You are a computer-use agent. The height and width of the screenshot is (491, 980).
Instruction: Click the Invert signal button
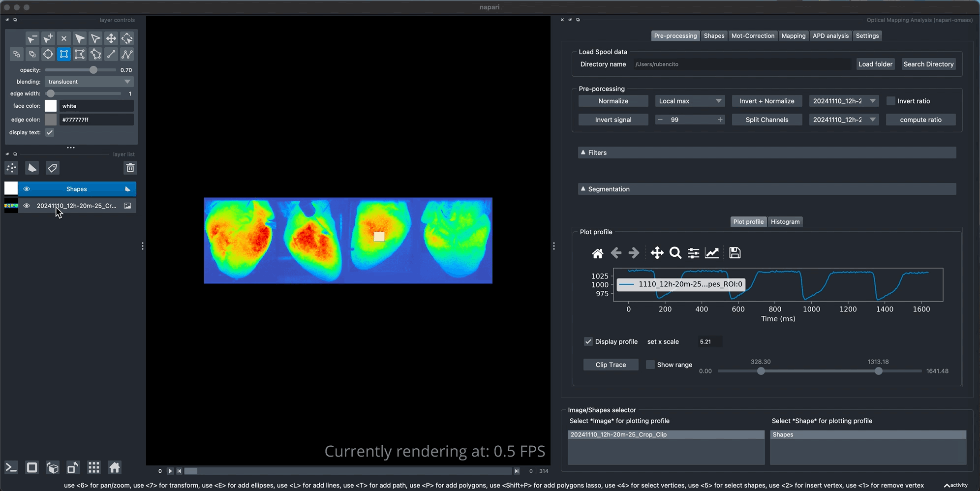613,120
